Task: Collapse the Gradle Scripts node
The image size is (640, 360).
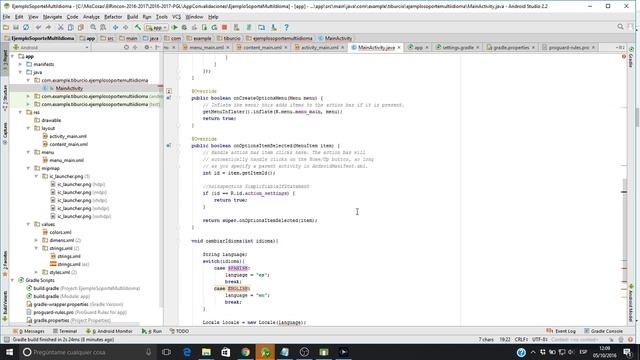Action: click(12, 280)
